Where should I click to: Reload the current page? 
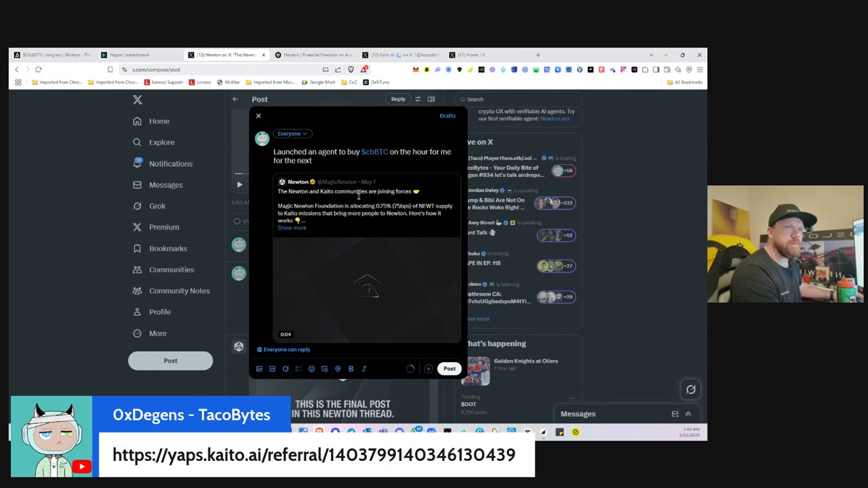39,69
